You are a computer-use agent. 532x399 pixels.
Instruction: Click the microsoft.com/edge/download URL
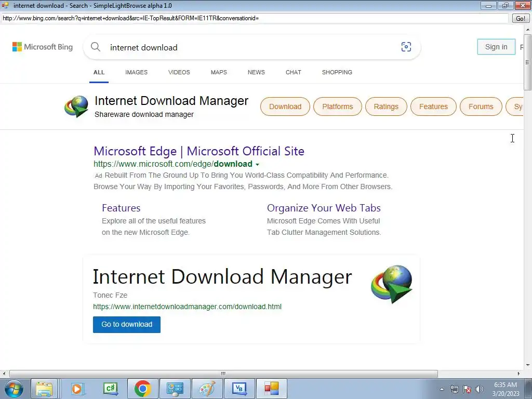tap(173, 164)
